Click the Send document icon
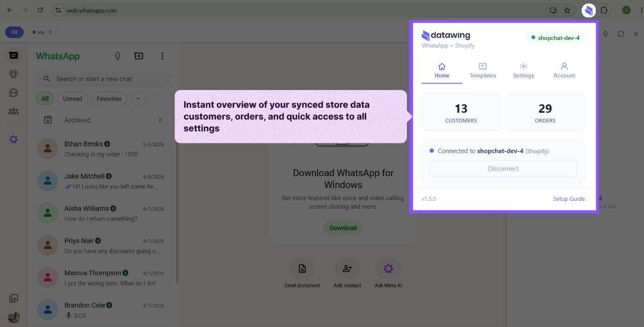The image size is (644, 327). pyautogui.click(x=302, y=269)
